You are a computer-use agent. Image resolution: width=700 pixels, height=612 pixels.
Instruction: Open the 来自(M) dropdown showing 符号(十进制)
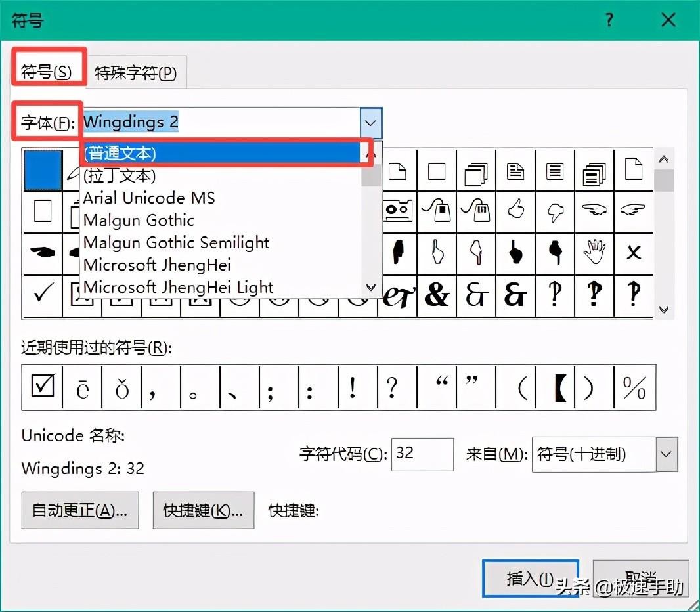[666, 454]
